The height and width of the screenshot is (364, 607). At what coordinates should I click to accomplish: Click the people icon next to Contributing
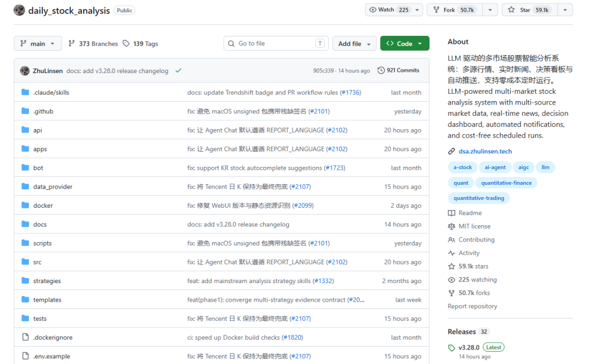pyautogui.click(x=451, y=240)
